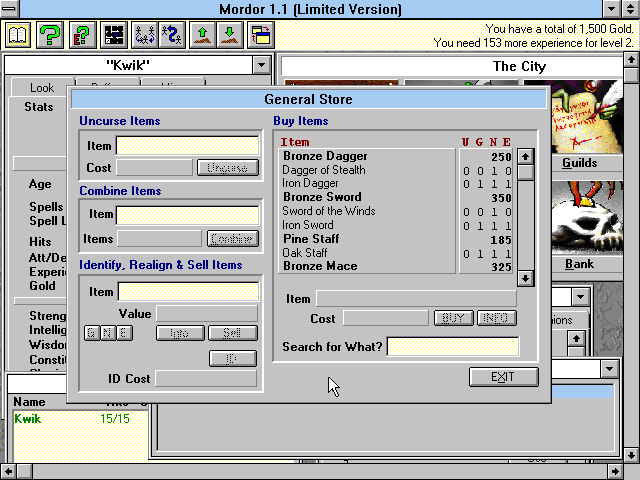Switch to the Look tab
640x480 pixels.
click(42, 87)
